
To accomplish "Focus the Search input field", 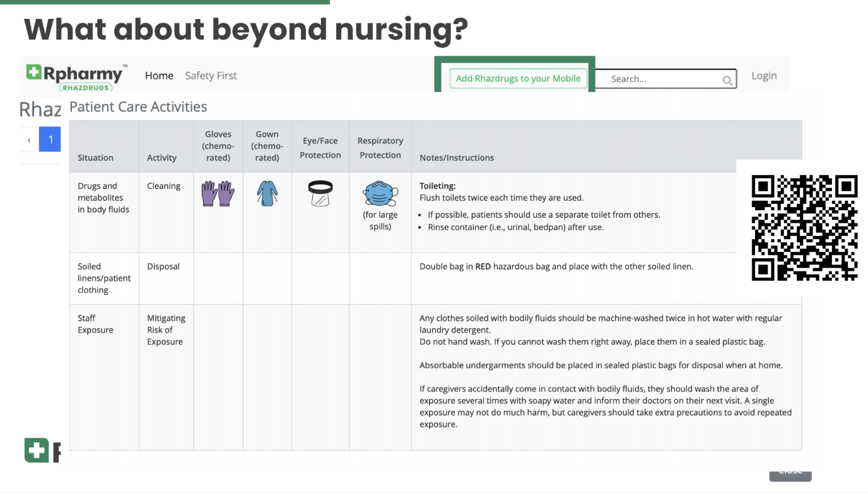I will tap(666, 79).
